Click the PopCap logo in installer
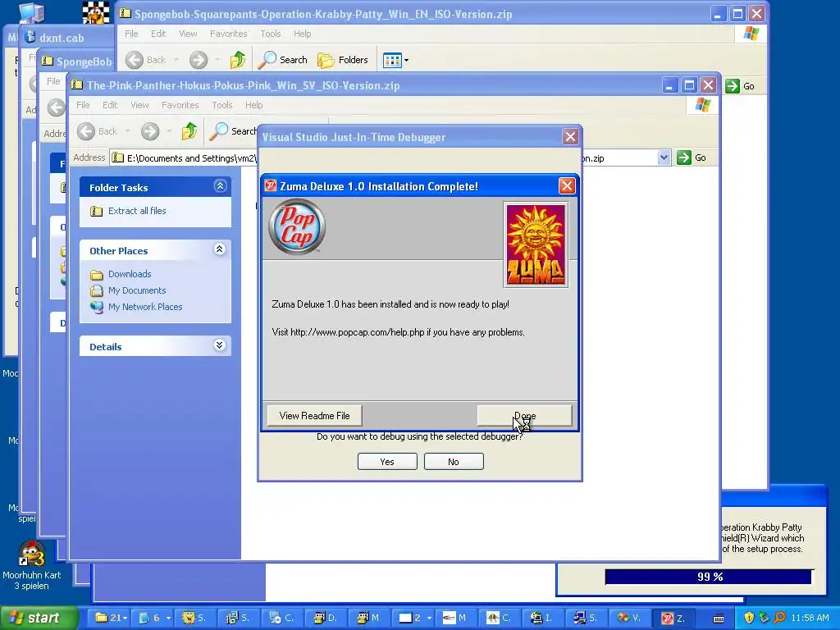This screenshot has width=840, height=630. click(x=297, y=226)
